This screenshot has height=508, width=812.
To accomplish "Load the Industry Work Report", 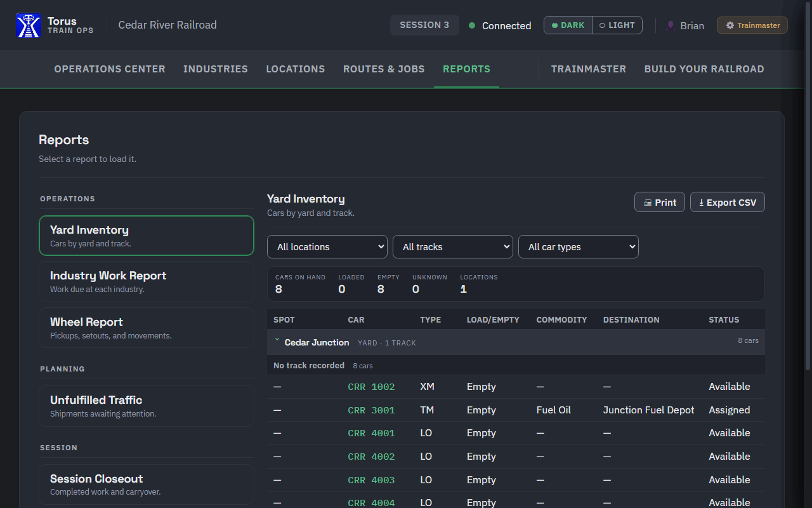I will tap(147, 281).
